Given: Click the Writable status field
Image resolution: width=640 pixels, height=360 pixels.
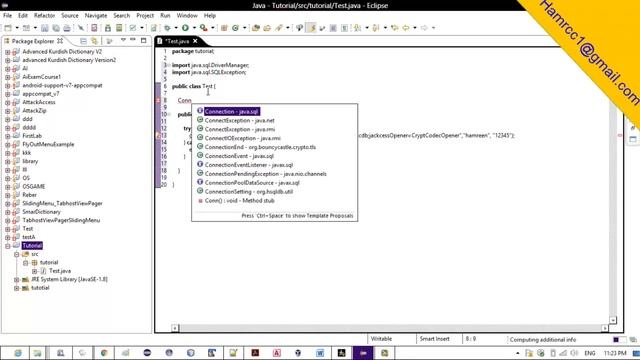Looking at the screenshot, I should tap(381, 339).
